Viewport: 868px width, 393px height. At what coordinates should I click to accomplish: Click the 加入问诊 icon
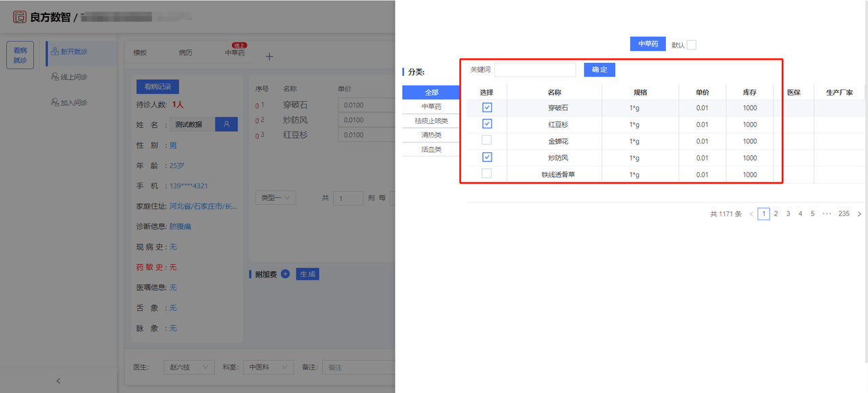point(55,103)
